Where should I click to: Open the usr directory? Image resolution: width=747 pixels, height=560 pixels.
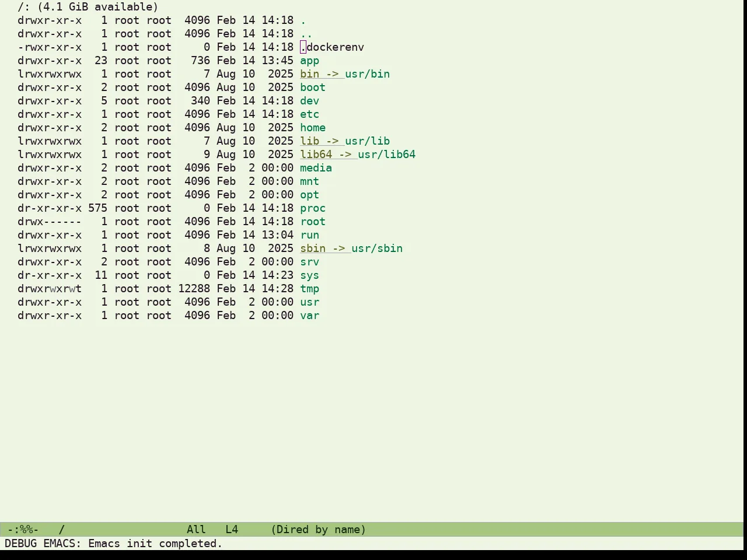click(309, 302)
